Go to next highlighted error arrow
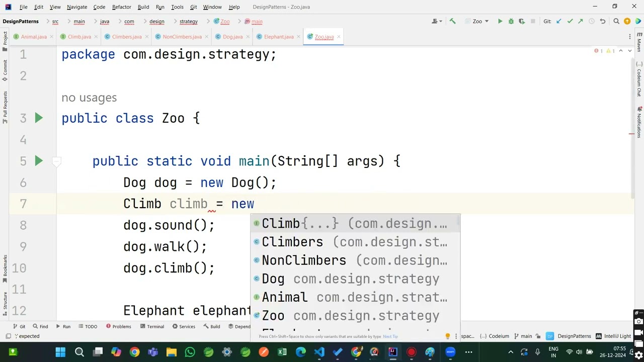Image resolution: width=644 pixels, height=362 pixels. pos(629,51)
